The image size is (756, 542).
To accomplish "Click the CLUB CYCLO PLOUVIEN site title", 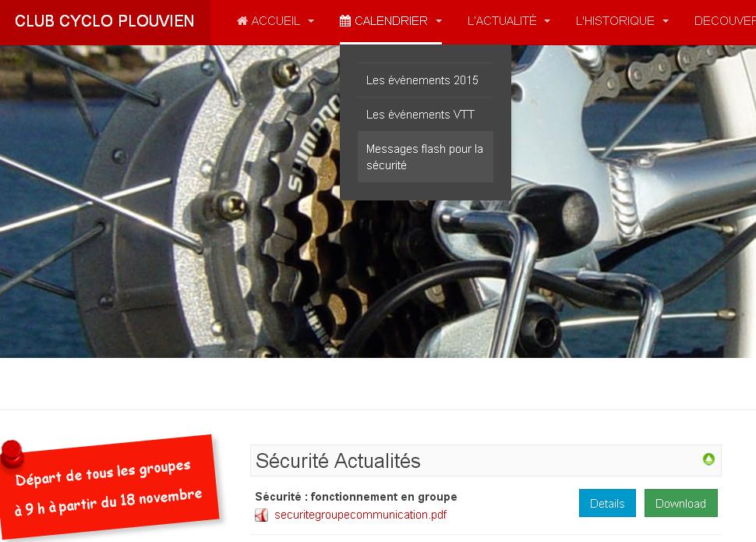I will (104, 21).
